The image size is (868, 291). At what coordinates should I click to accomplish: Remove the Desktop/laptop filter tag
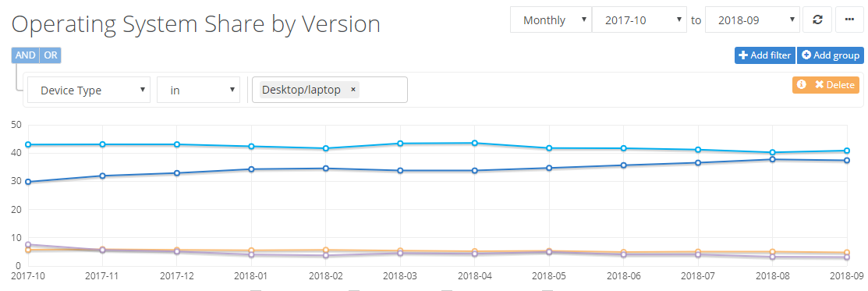353,90
